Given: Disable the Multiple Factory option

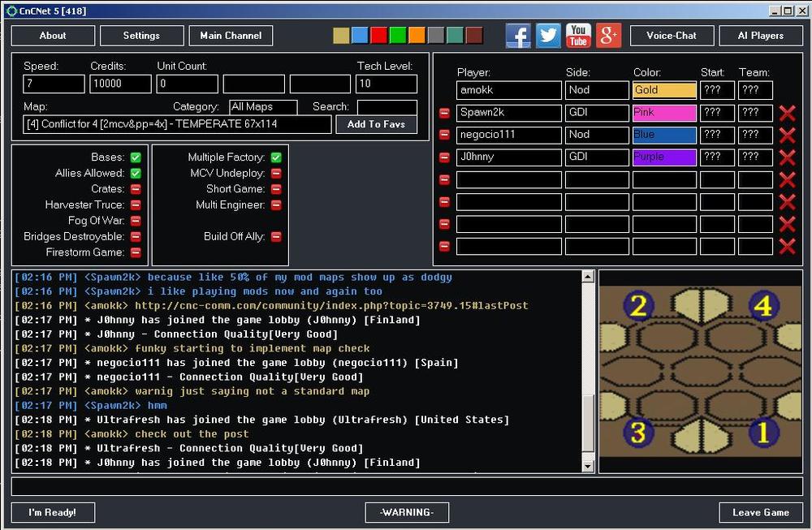Looking at the screenshot, I should (277, 157).
